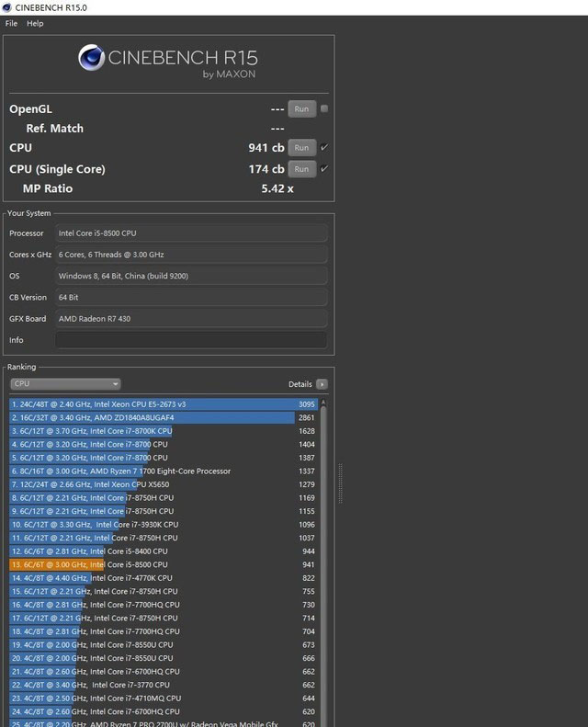
Task: Expand ranking Details with arrow button
Action: 322,384
